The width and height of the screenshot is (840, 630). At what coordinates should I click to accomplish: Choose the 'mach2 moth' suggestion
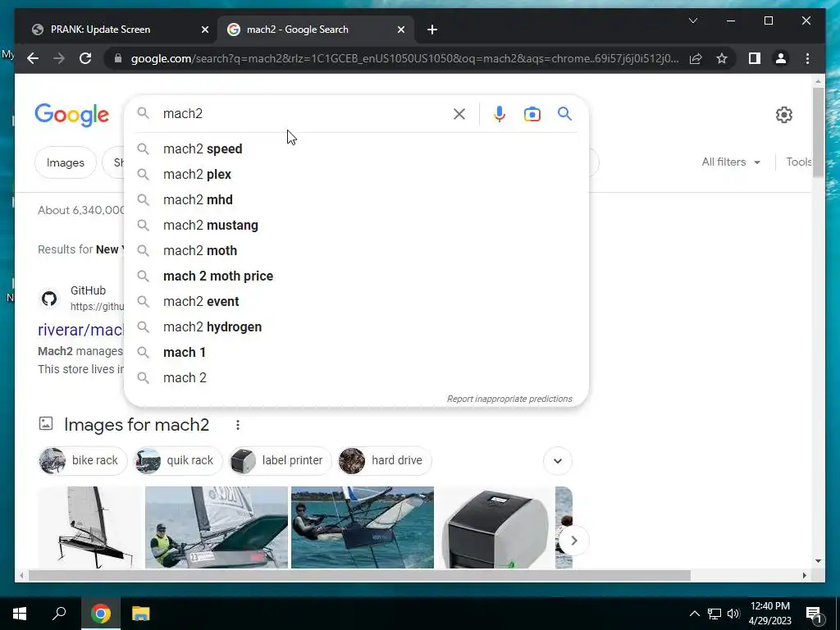click(356, 251)
